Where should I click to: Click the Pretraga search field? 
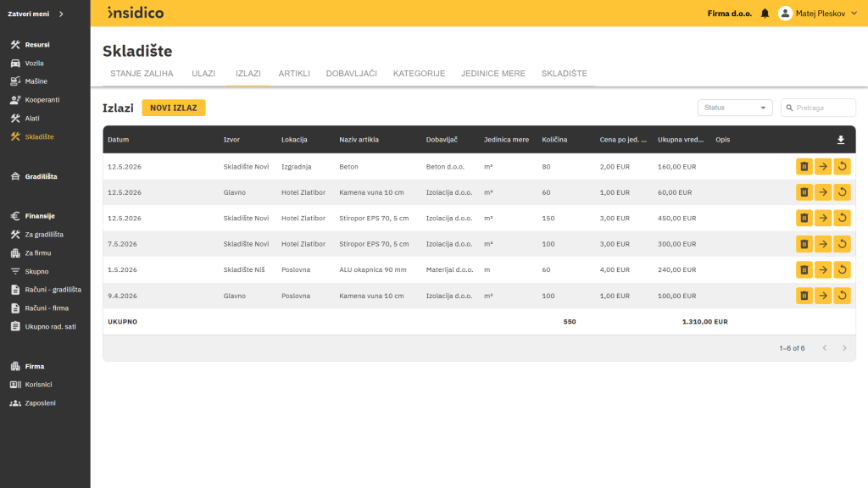coord(818,108)
